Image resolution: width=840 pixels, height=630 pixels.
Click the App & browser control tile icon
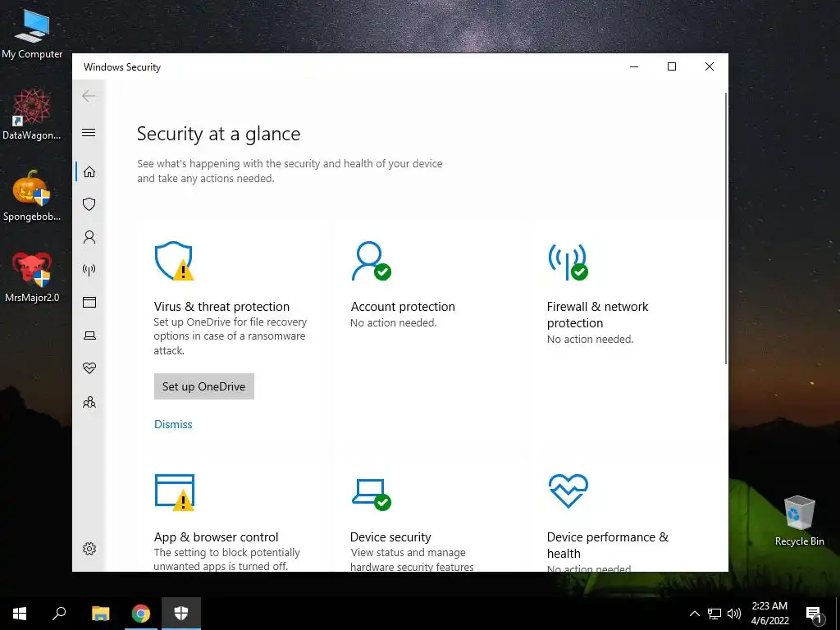pos(174,492)
